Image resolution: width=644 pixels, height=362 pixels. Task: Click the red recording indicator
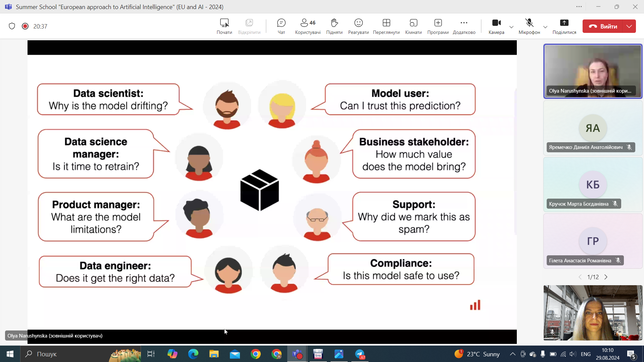(x=25, y=26)
